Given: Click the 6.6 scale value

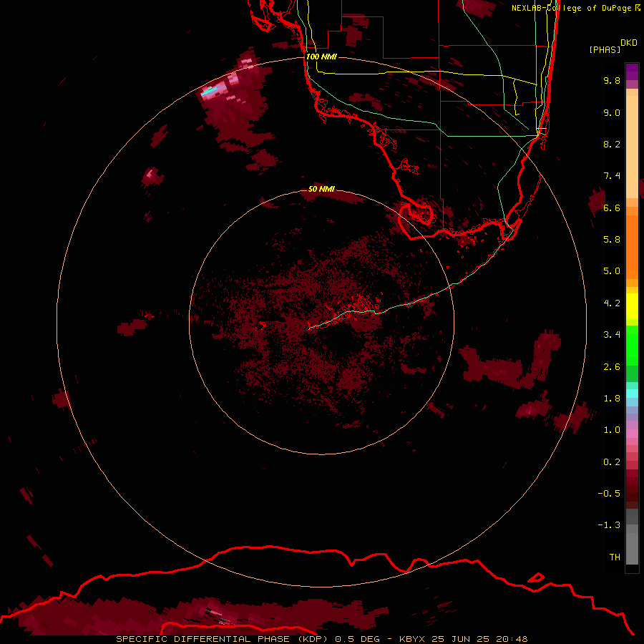Looking at the screenshot, I should [x=612, y=208].
